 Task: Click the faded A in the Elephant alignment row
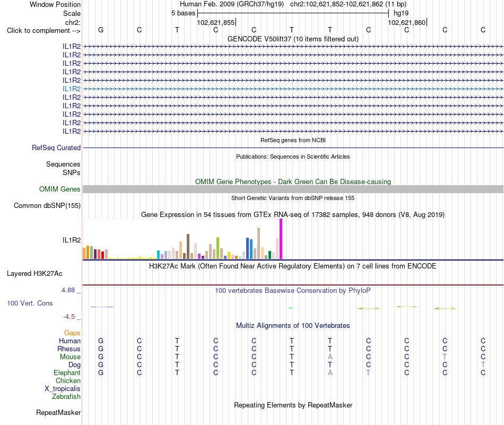click(x=330, y=372)
